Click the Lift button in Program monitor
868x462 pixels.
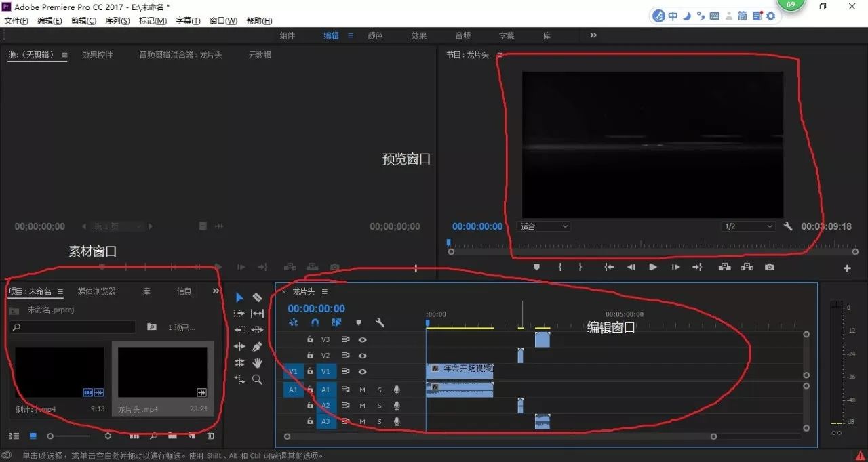[724, 268]
